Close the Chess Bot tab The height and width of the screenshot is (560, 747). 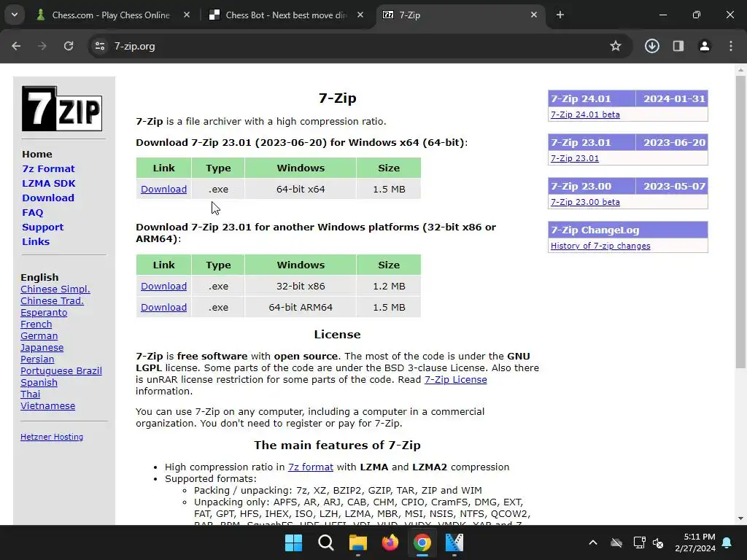coord(360,15)
